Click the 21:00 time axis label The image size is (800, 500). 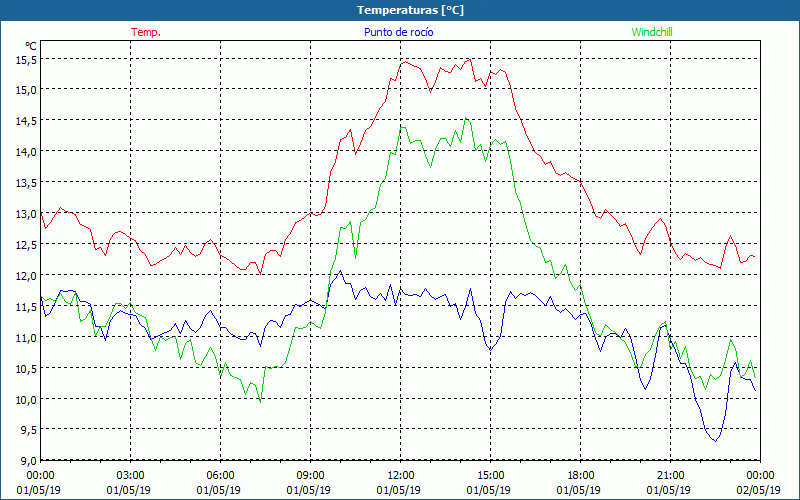[x=670, y=476]
